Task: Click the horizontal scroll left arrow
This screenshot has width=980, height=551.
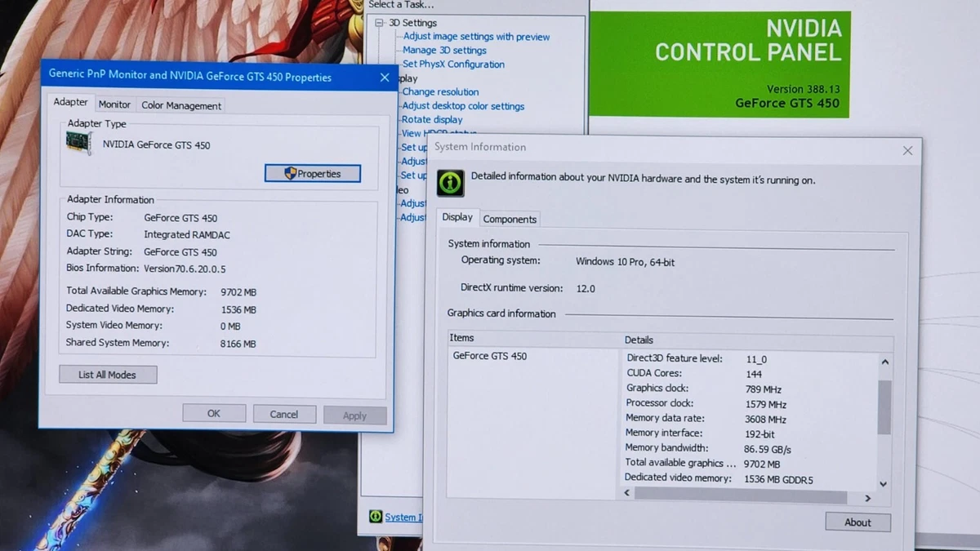Action: (627, 493)
